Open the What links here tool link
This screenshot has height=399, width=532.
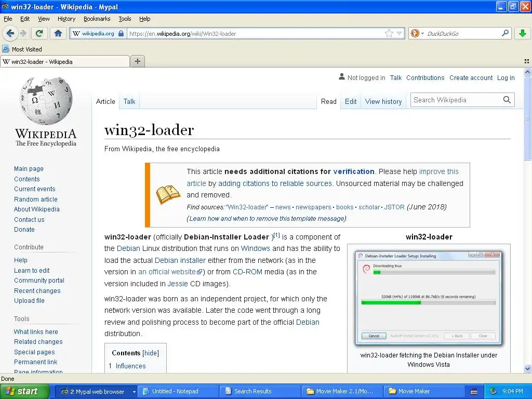coord(36,332)
